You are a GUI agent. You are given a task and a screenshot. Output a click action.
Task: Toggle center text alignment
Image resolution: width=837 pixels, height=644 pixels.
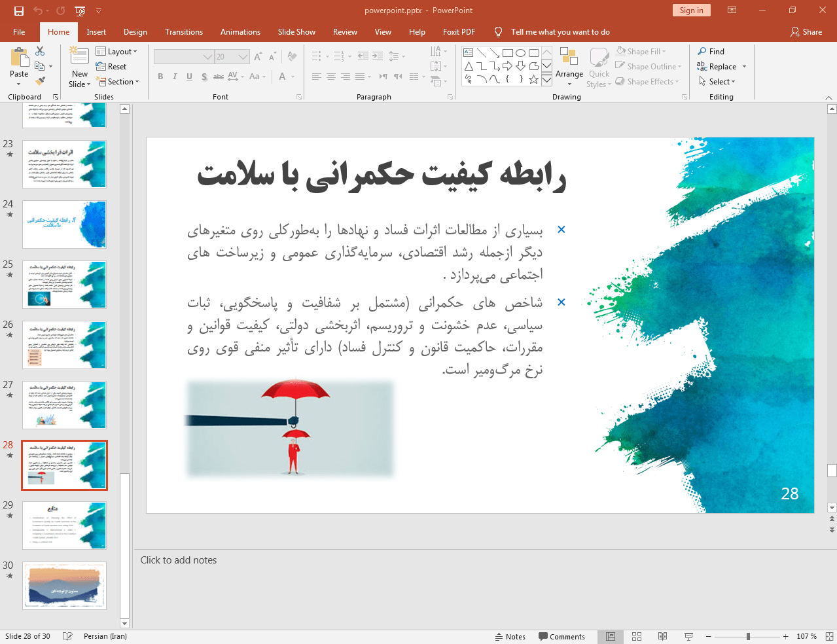(331, 77)
